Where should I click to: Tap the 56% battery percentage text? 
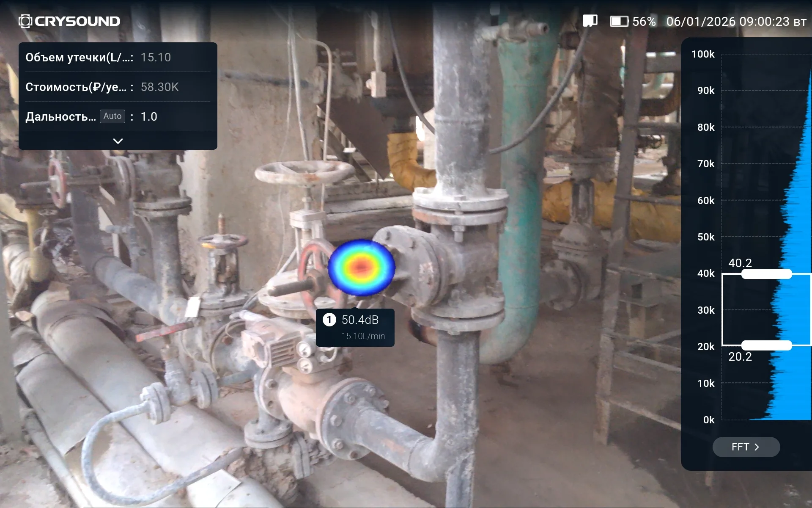[644, 22]
